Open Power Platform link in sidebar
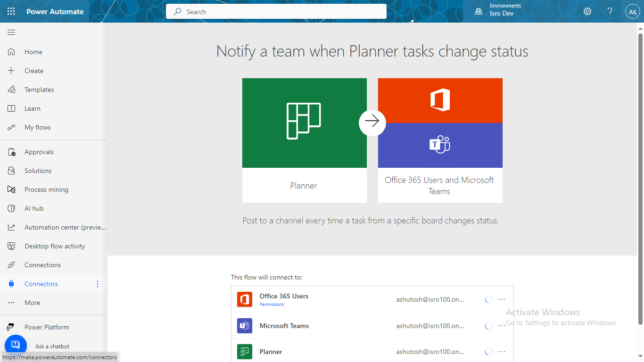Screen dimensions: 644x362 [47, 327]
